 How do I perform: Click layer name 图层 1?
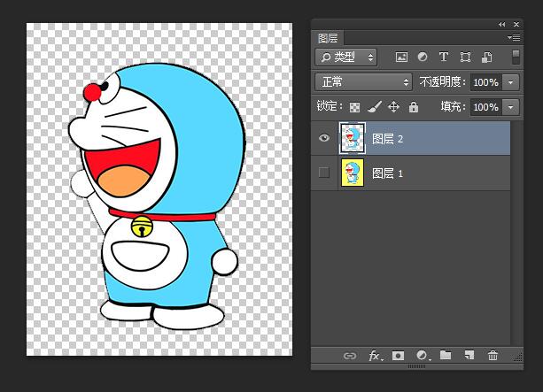pos(387,173)
